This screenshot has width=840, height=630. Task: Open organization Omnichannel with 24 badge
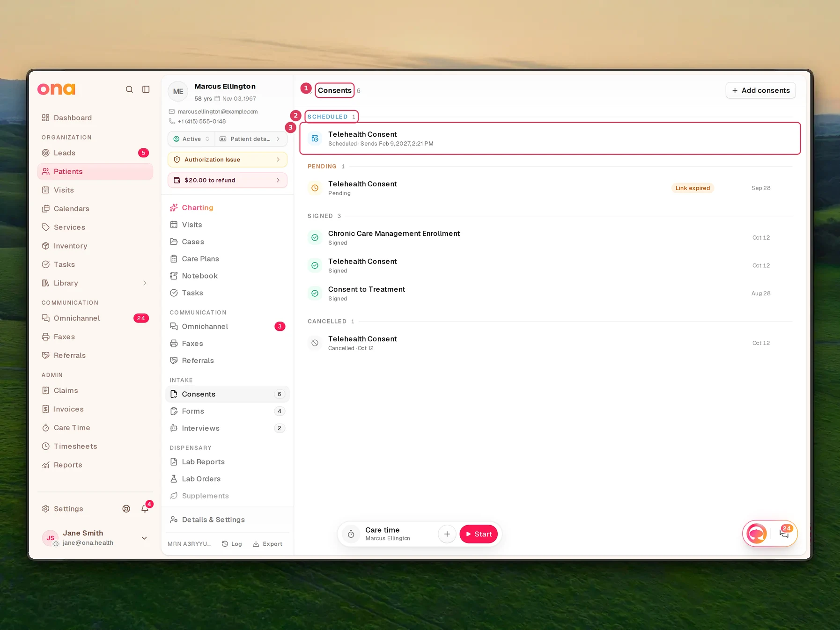click(95, 318)
